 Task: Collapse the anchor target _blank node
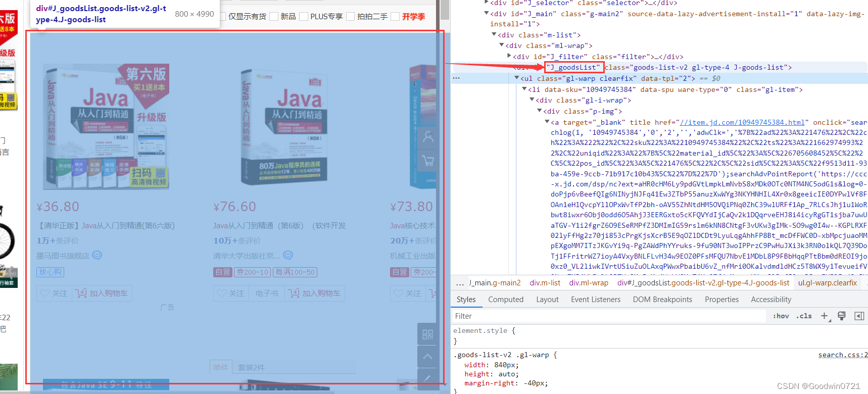tap(547, 122)
